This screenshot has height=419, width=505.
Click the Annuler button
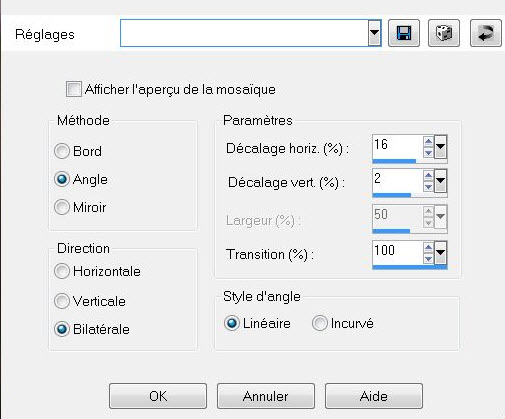pos(266,396)
